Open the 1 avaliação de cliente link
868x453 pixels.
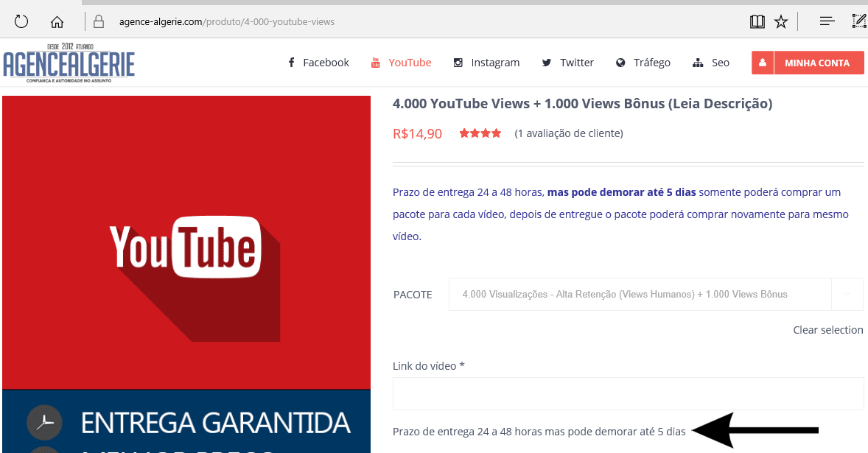[569, 133]
